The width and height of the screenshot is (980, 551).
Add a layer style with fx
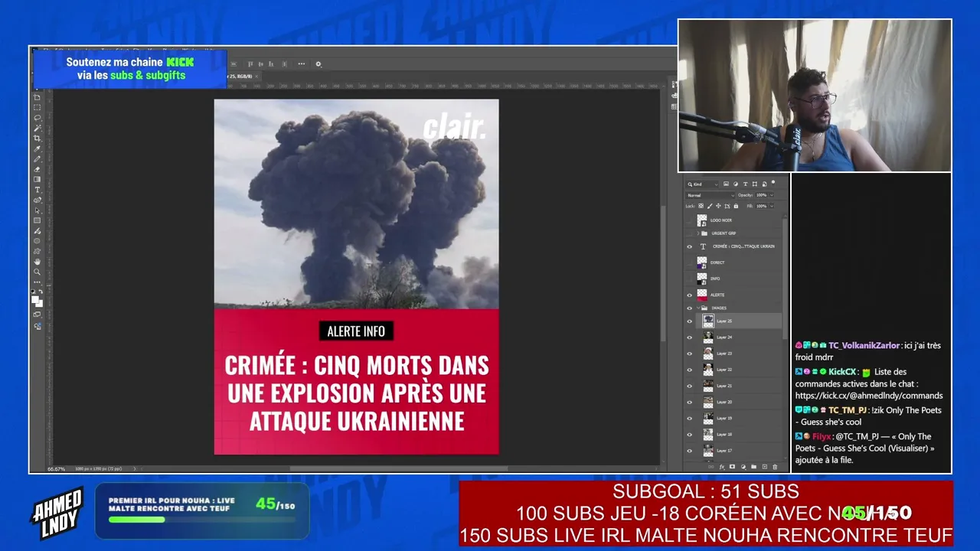[721, 467]
